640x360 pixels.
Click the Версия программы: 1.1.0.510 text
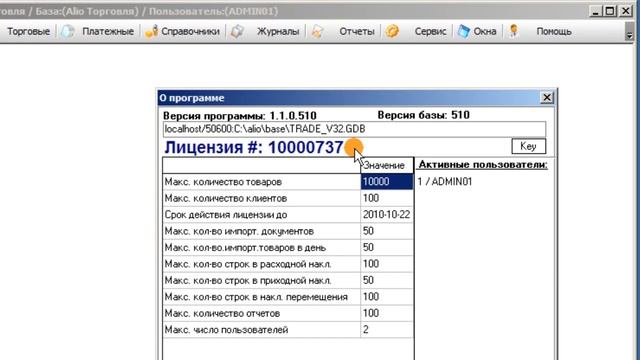pyautogui.click(x=240, y=116)
